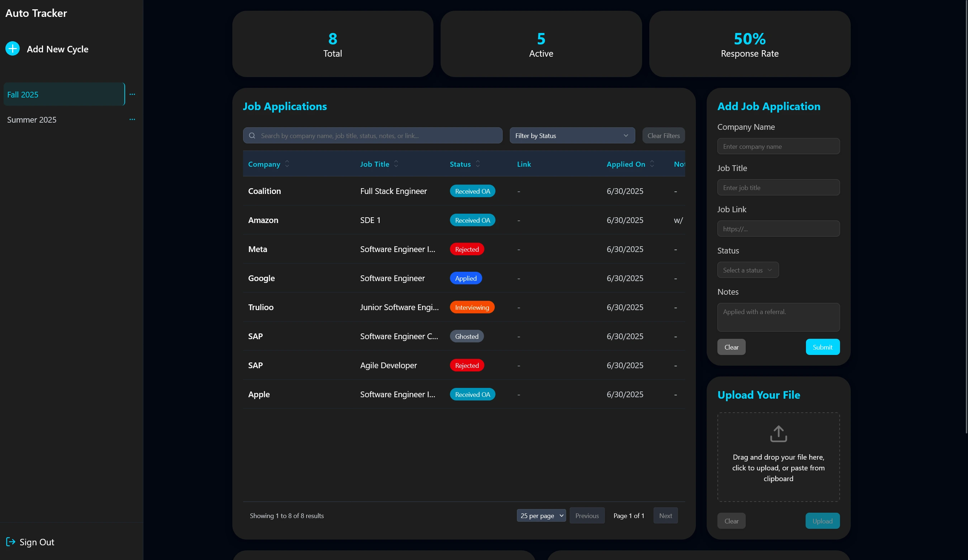This screenshot has width=968, height=560.
Task: Clear the Add Job Application form
Action: (x=731, y=347)
